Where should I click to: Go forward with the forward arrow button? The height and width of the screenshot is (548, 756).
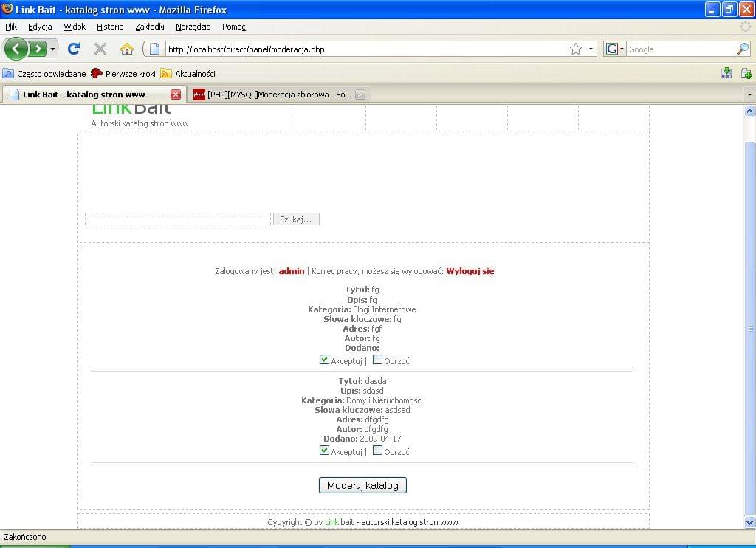click(38, 49)
